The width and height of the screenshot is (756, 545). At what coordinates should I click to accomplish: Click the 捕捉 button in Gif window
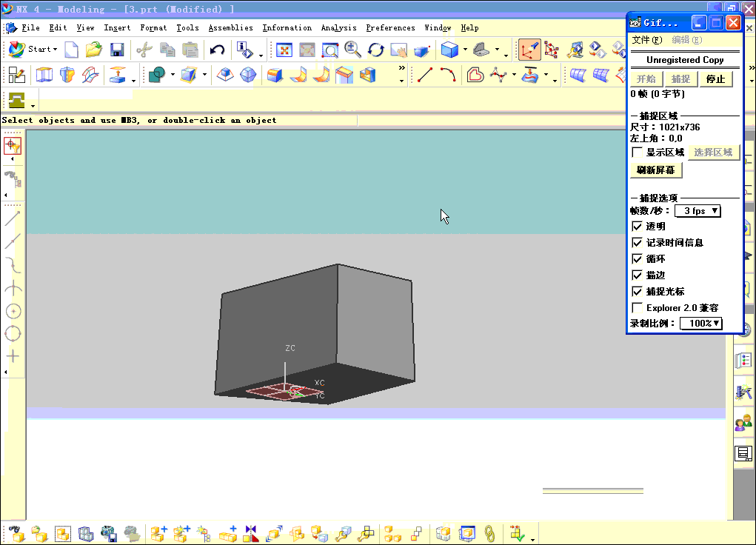680,78
